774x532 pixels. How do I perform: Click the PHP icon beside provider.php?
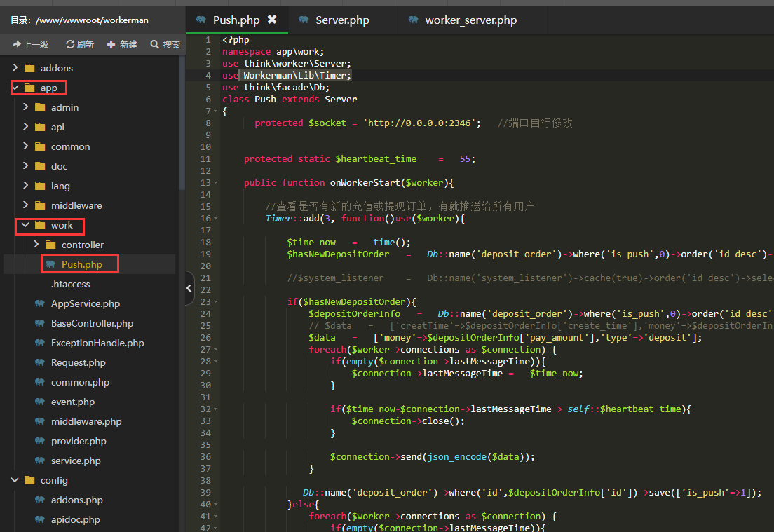40,441
